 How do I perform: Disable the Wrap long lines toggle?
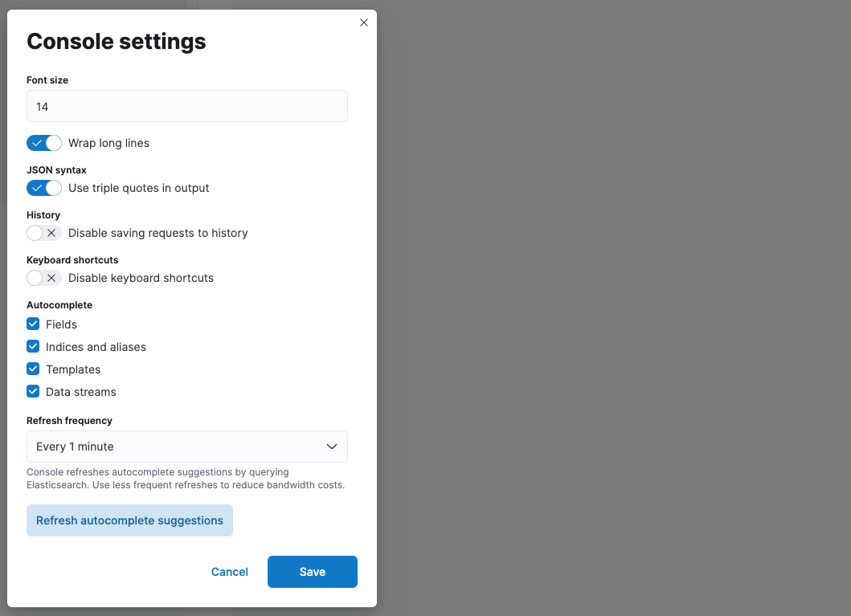coord(43,143)
